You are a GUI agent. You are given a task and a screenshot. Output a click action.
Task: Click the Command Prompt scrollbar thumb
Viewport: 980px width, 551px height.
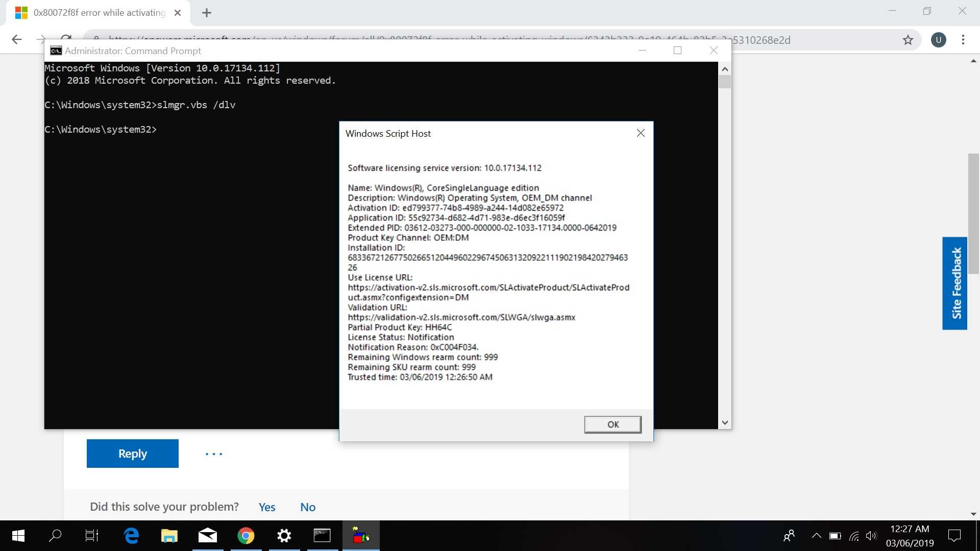pos(725,82)
